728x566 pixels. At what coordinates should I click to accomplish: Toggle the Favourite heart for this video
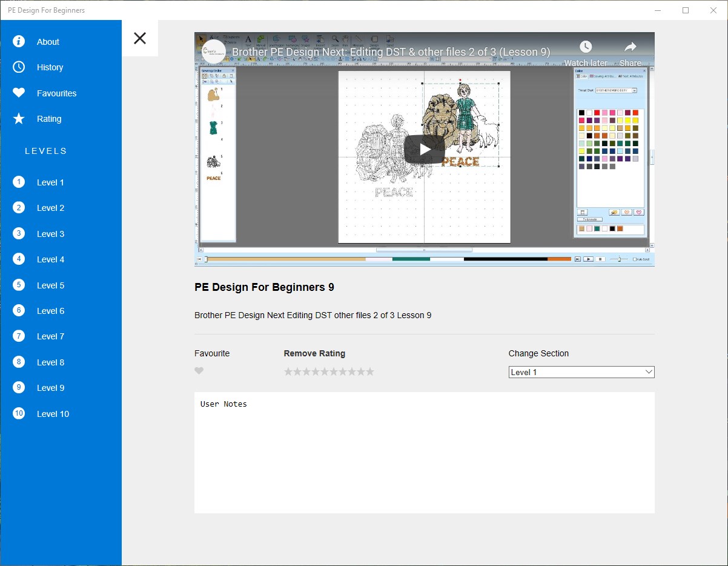click(199, 371)
